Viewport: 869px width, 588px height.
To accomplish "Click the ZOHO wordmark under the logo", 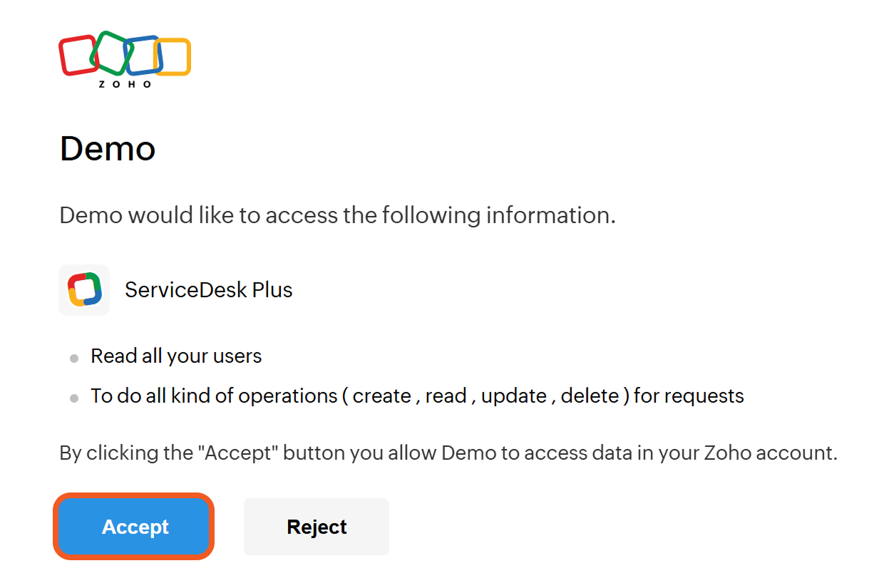I will [125, 84].
